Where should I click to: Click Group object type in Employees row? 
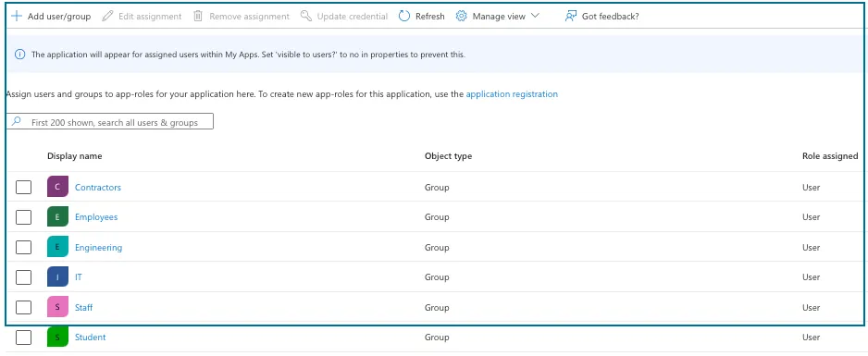tap(437, 217)
